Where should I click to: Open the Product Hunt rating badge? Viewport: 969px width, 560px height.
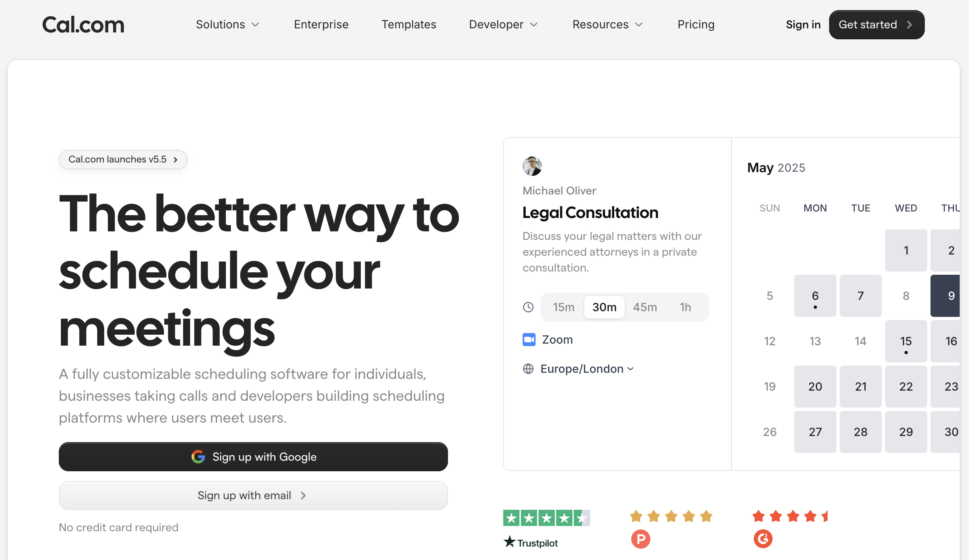click(671, 529)
